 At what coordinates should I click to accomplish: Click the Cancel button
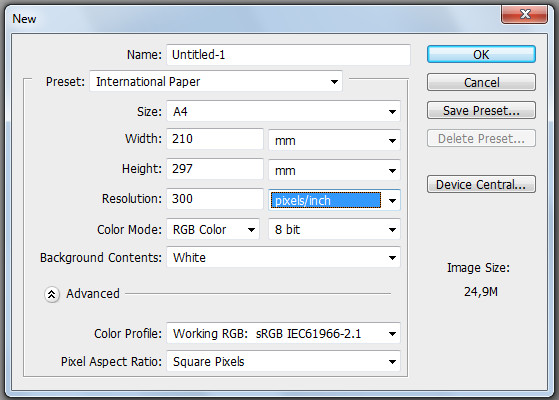click(481, 82)
